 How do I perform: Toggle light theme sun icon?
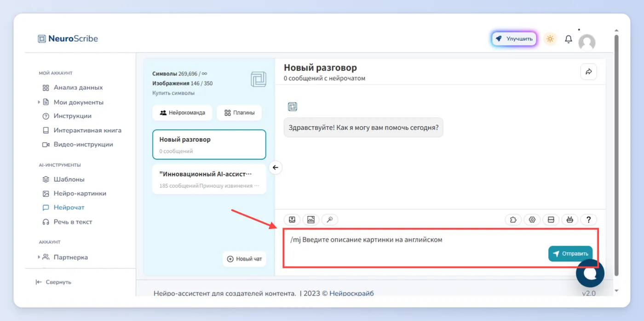(550, 39)
